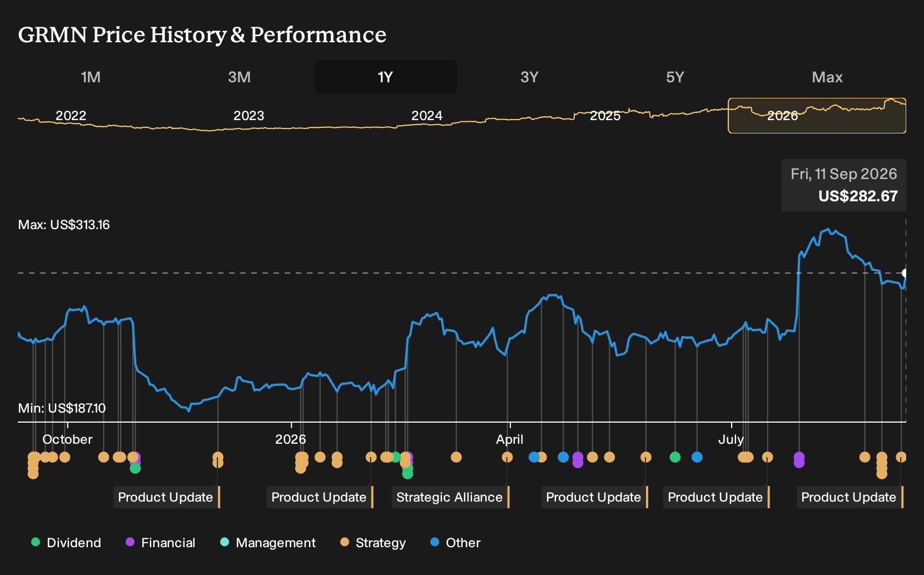This screenshot has height=575, width=924.
Task: Click blue Other dot beside purple Financial dots
Action: coord(563,457)
